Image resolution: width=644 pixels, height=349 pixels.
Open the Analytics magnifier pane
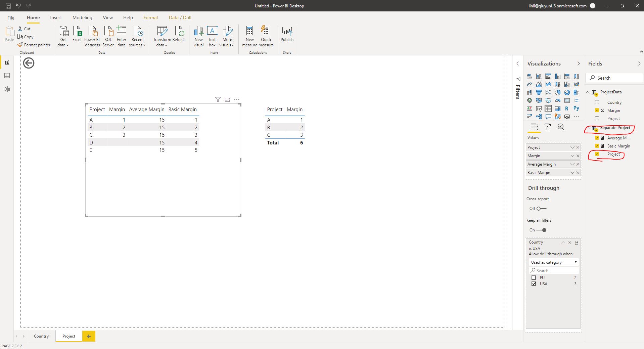[x=561, y=127]
